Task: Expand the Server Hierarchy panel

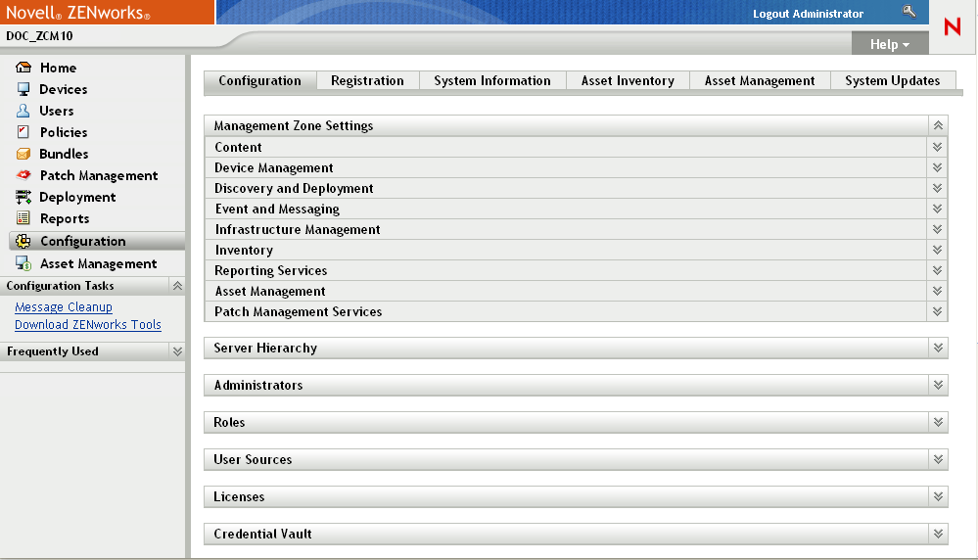Action: coord(938,348)
